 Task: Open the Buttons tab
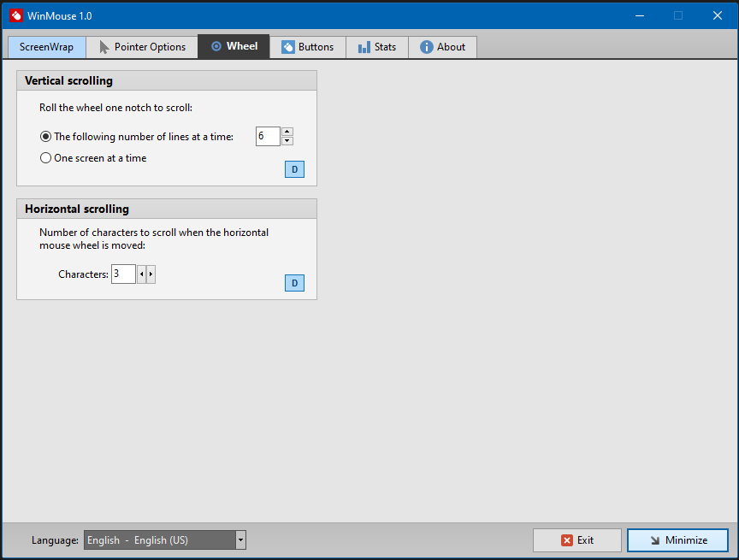[308, 47]
